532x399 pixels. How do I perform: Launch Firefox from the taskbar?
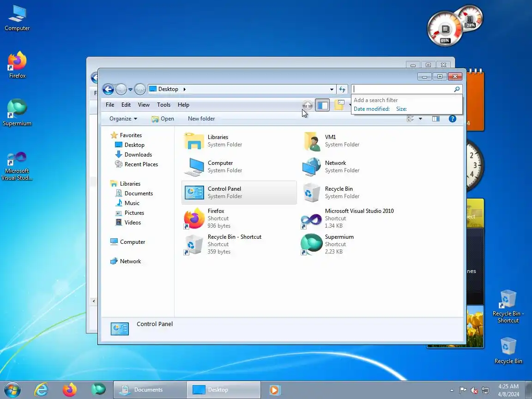point(70,390)
